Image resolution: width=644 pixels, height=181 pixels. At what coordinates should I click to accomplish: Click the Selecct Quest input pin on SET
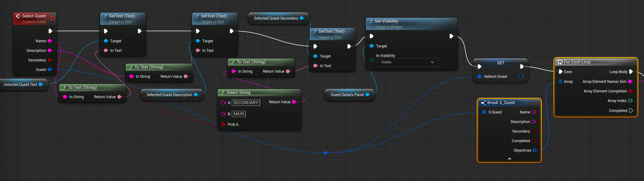click(480, 76)
